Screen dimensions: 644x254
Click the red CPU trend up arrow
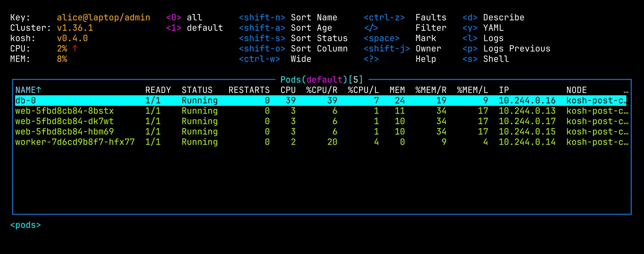pos(75,49)
